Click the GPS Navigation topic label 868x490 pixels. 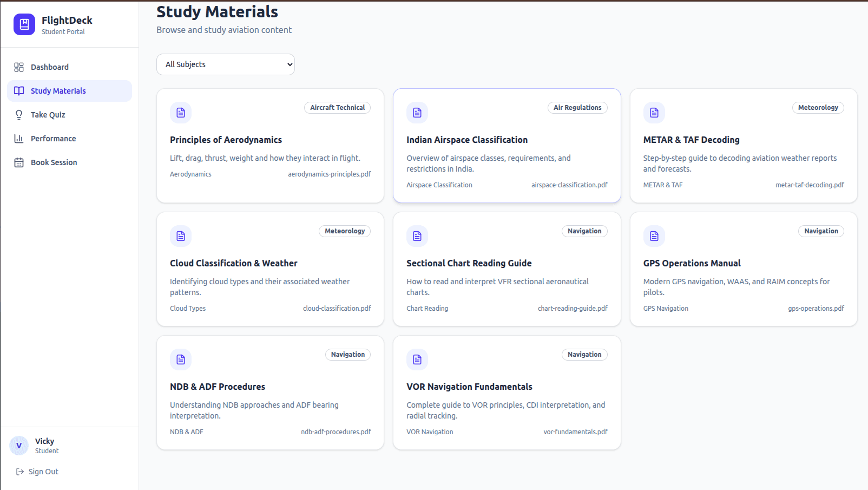[x=666, y=309]
